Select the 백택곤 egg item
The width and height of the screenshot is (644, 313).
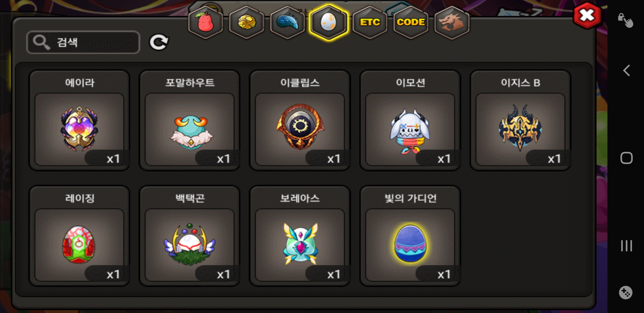pos(189,236)
